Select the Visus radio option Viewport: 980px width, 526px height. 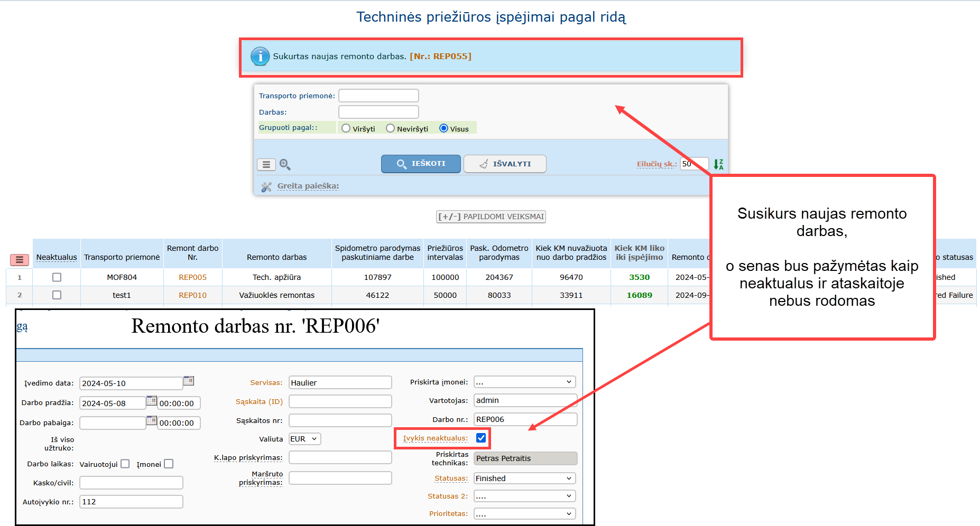(443, 128)
